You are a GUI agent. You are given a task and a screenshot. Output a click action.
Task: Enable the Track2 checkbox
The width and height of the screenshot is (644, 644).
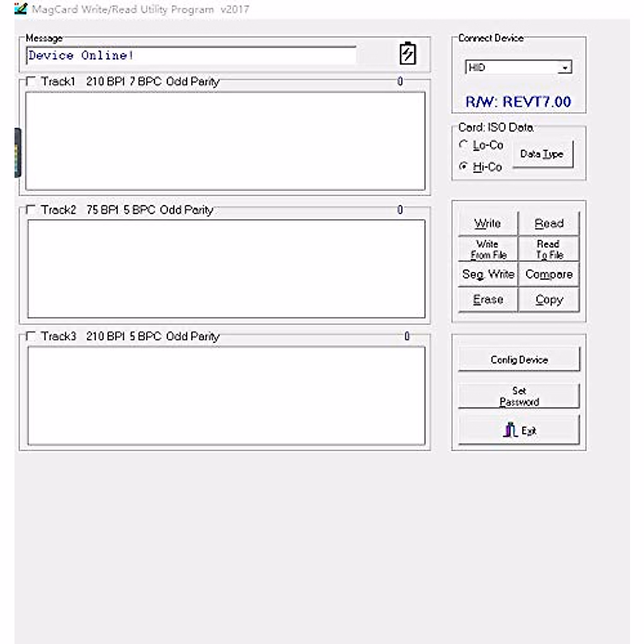tap(31, 210)
